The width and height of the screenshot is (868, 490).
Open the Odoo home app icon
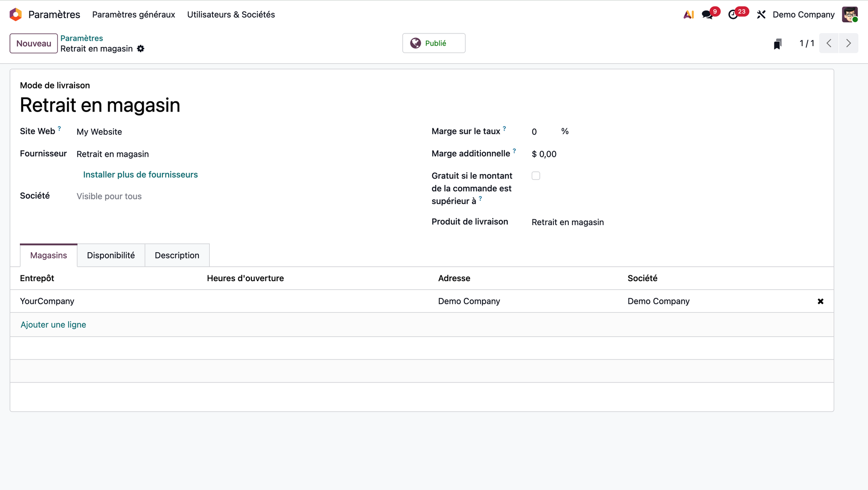point(16,14)
